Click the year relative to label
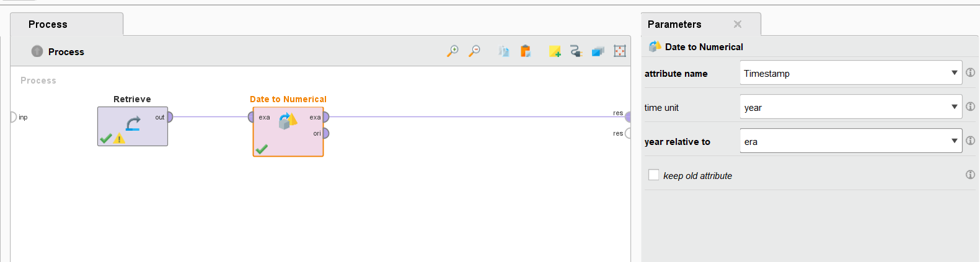The width and height of the screenshot is (980, 262). [x=677, y=142]
